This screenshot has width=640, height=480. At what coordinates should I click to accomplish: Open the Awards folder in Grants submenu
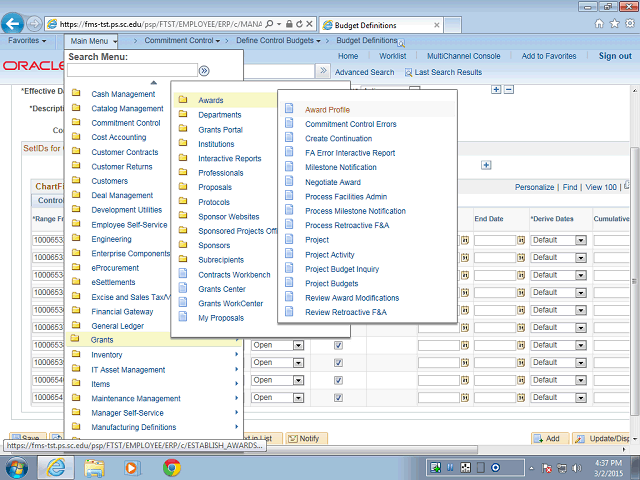click(210, 101)
